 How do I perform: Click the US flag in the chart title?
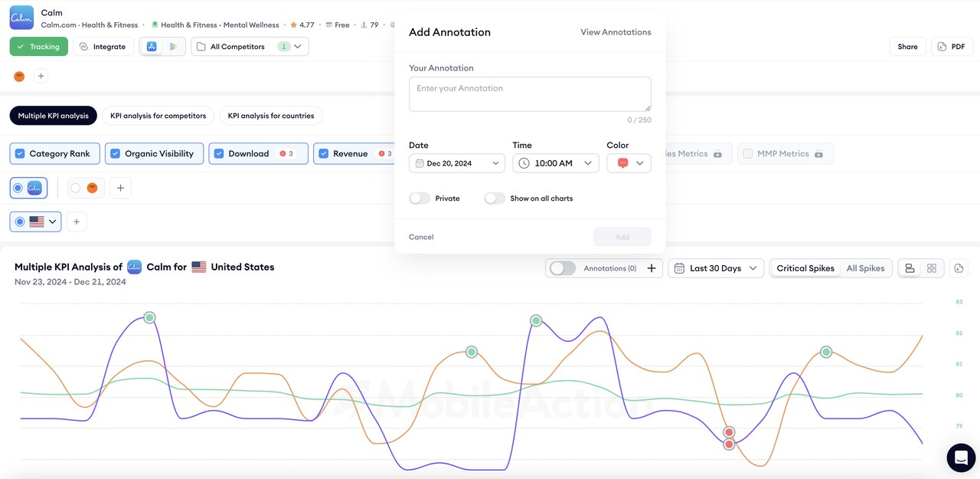point(199,267)
